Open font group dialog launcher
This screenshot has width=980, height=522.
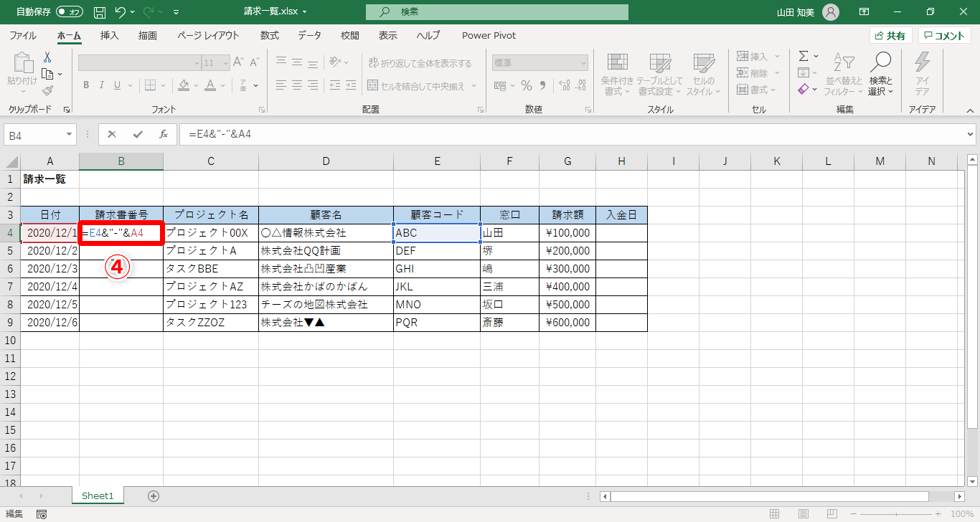[x=262, y=110]
